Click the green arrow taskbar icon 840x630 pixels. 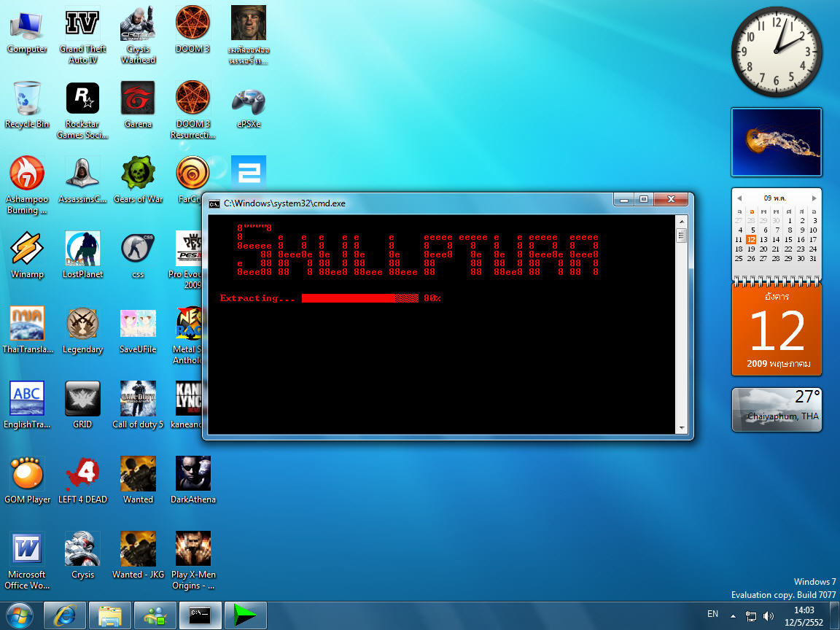(x=245, y=615)
